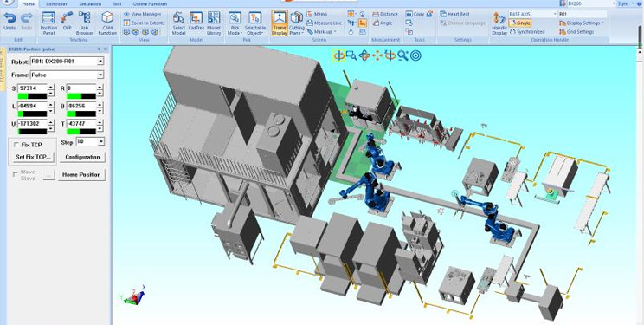
Task: Close the DX200 Position panel
Action: coord(106,49)
